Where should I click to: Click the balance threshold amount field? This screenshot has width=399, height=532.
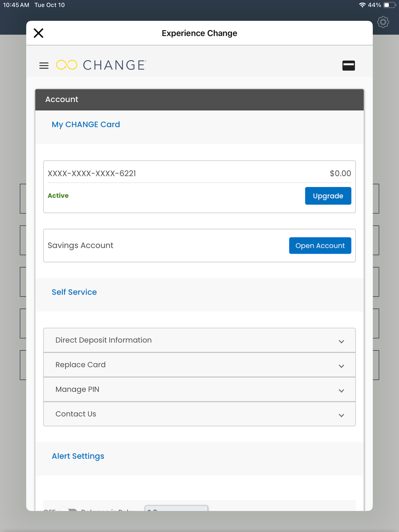tap(176, 508)
